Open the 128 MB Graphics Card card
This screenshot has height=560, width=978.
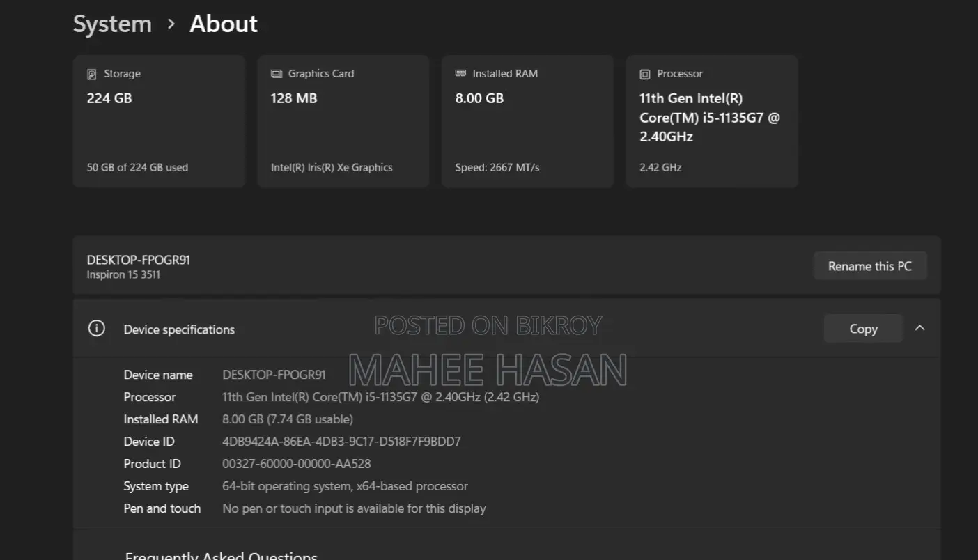pos(343,121)
